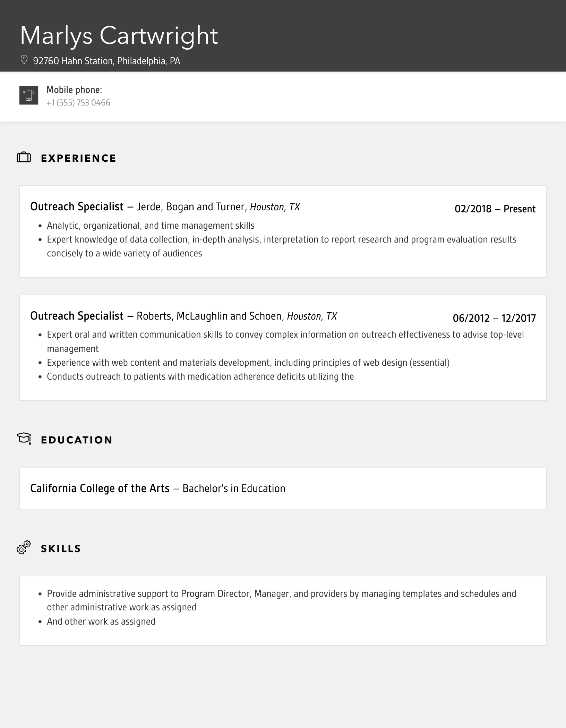
Task: Click California College of the Arts
Action: (x=100, y=488)
